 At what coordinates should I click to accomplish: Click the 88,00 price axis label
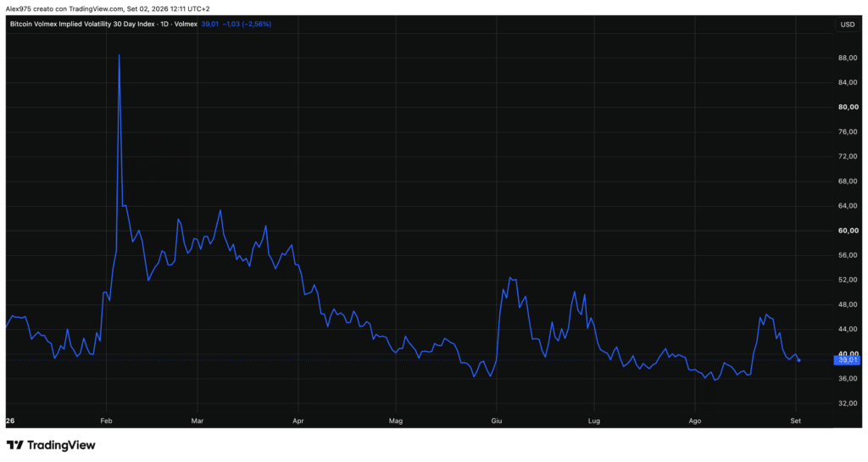[x=848, y=58]
